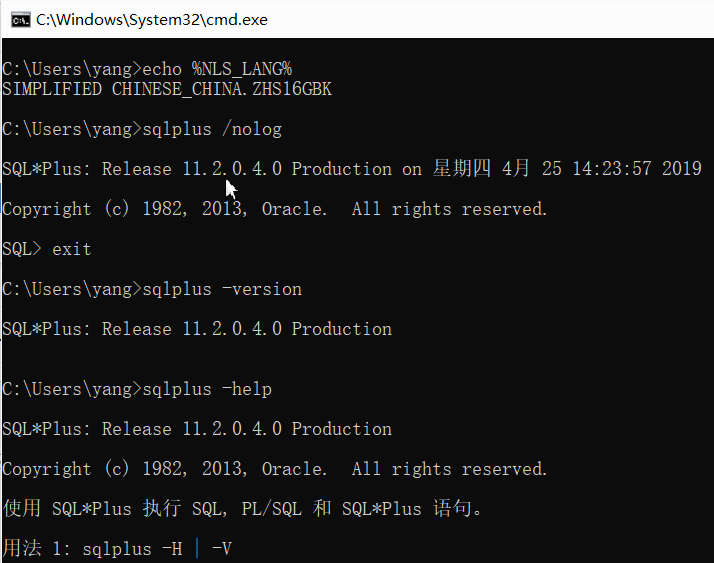Click the sqlplus /nolog command line
The height and width of the screenshot is (563, 714).
point(142,129)
